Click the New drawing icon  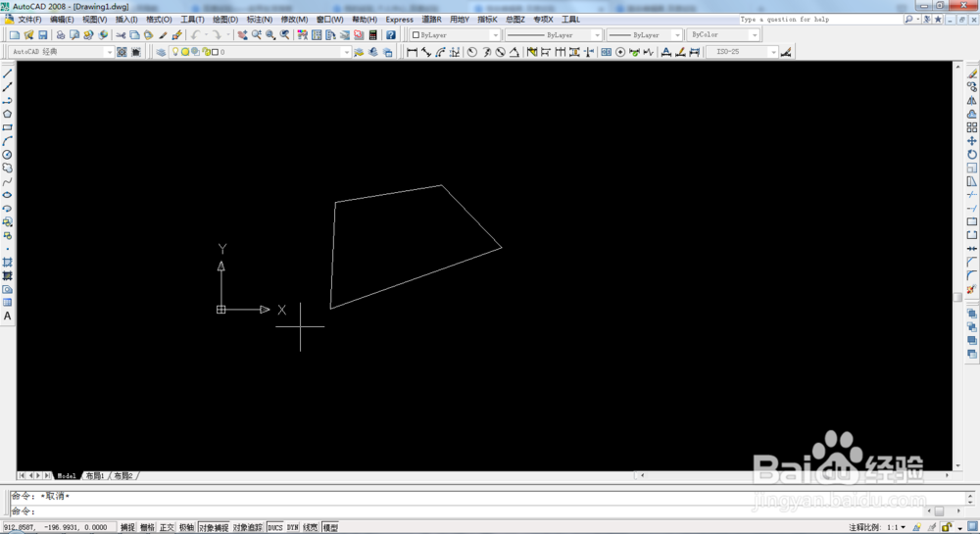tap(15, 35)
